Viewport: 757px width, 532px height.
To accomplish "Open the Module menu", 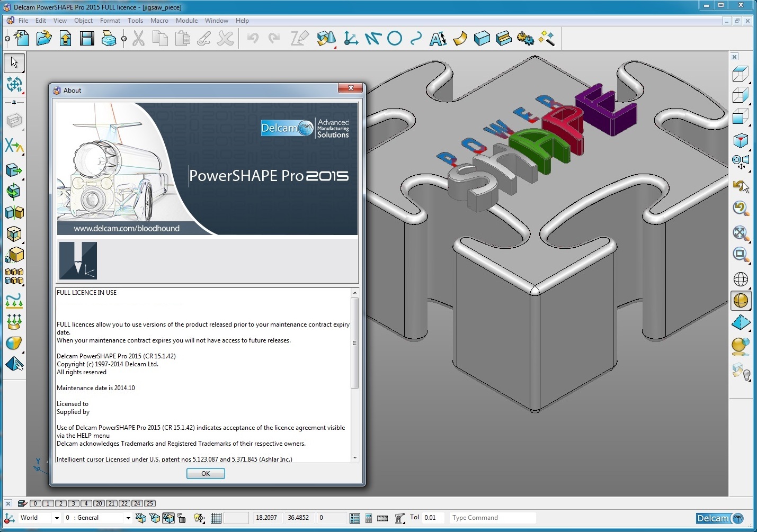I will (186, 21).
